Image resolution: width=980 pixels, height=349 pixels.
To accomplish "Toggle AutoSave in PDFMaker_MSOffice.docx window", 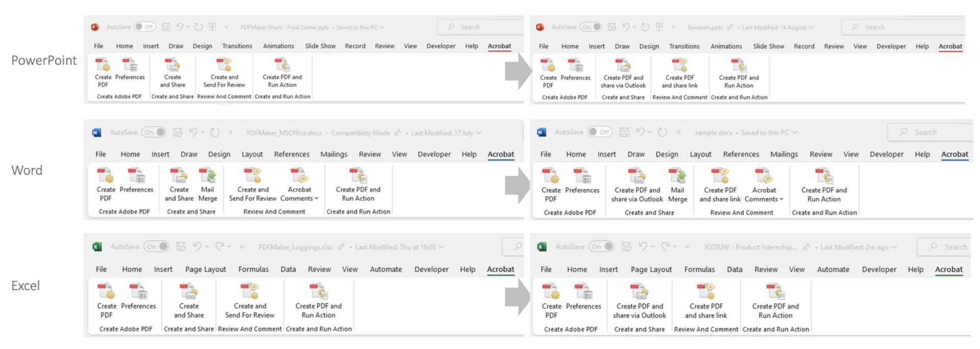I will 154,133.
